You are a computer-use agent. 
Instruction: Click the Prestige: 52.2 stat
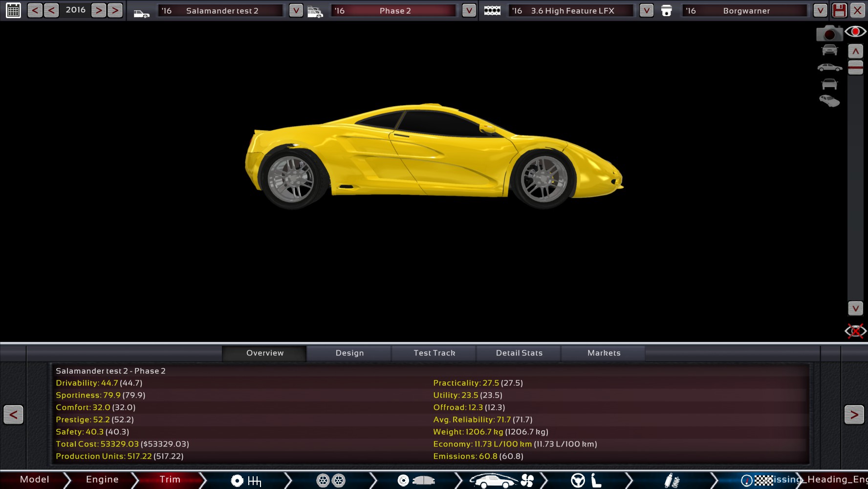point(95,420)
